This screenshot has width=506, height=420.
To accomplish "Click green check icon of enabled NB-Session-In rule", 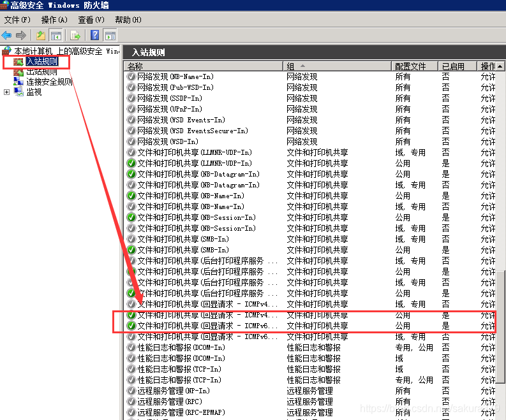I will 131,217.
